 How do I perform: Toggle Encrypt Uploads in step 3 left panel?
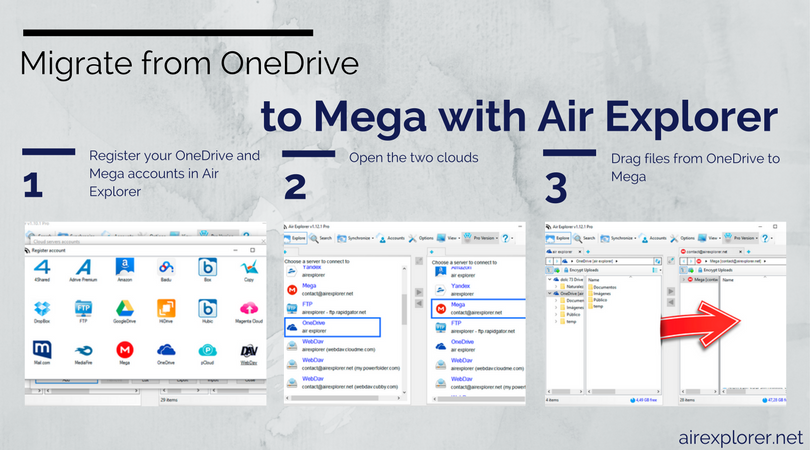pos(581,270)
